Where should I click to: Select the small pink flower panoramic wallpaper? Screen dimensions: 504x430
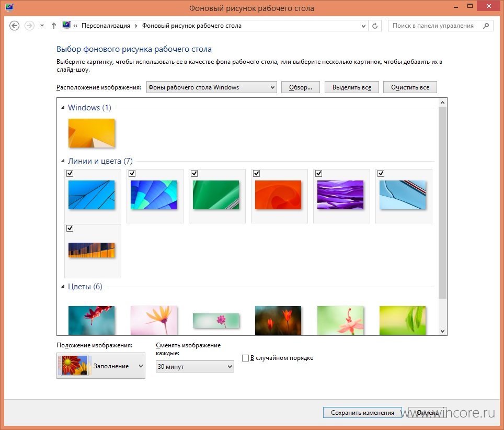(x=216, y=321)
